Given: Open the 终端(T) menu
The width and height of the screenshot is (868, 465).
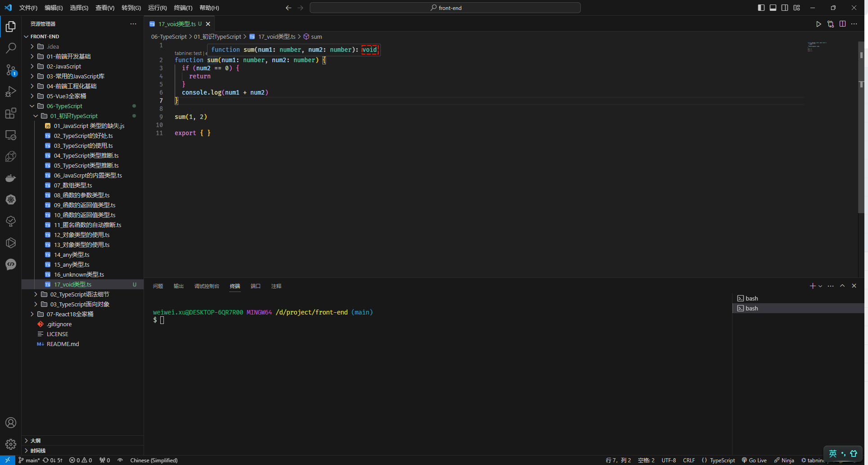Looking at the screenshot, I should click(183, 8).
